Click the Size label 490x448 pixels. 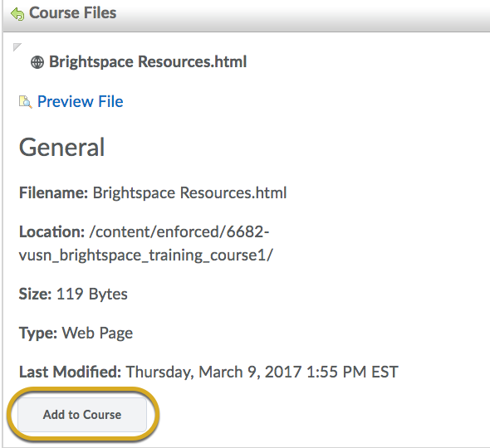(35, 294)
